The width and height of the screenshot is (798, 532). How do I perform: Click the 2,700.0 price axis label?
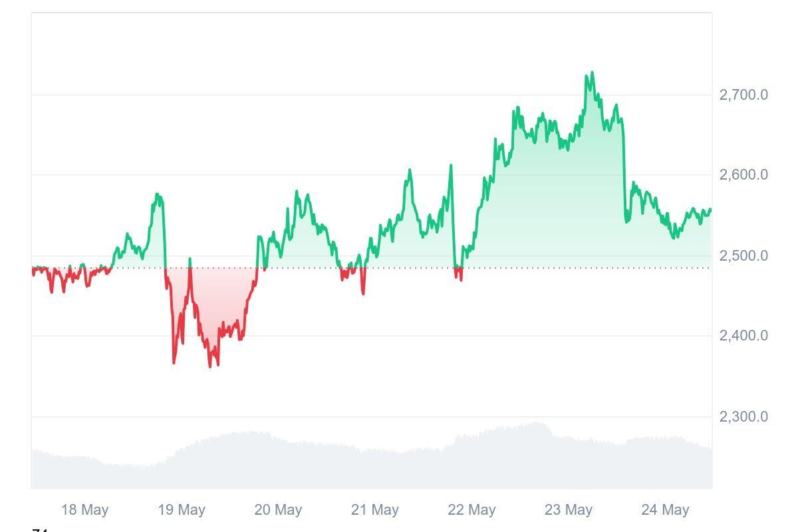pos(743,95)
